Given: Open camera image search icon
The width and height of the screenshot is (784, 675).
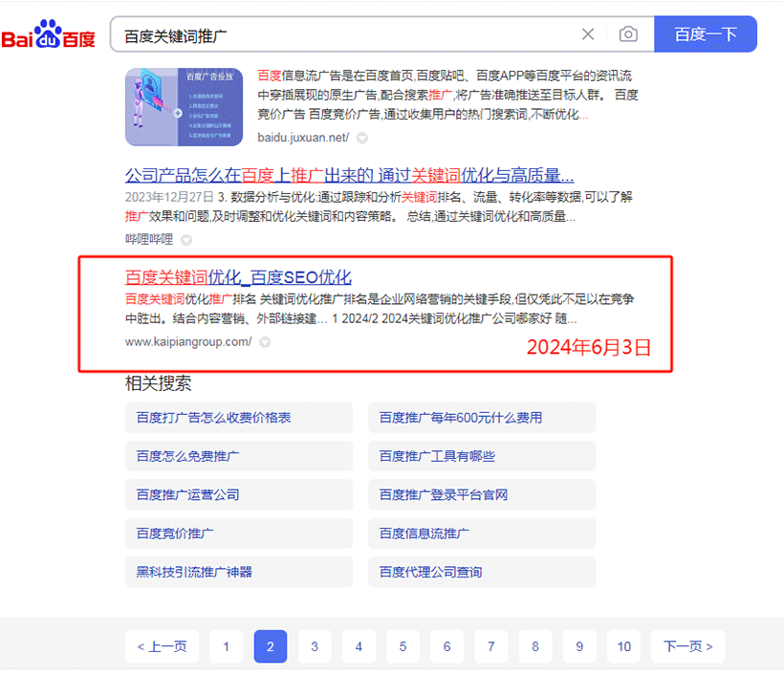Looking at the screenshot, I should pos(628,34).
